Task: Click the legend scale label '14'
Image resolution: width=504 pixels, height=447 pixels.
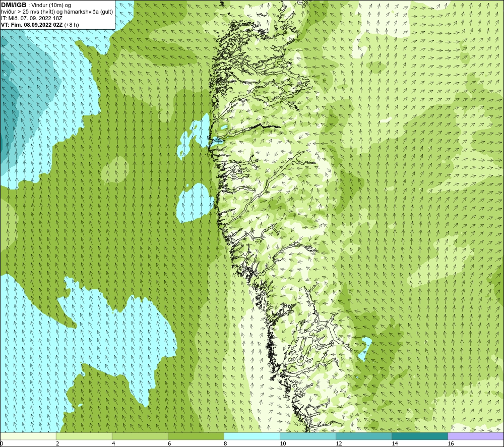Action: click(x=395, y=444)
